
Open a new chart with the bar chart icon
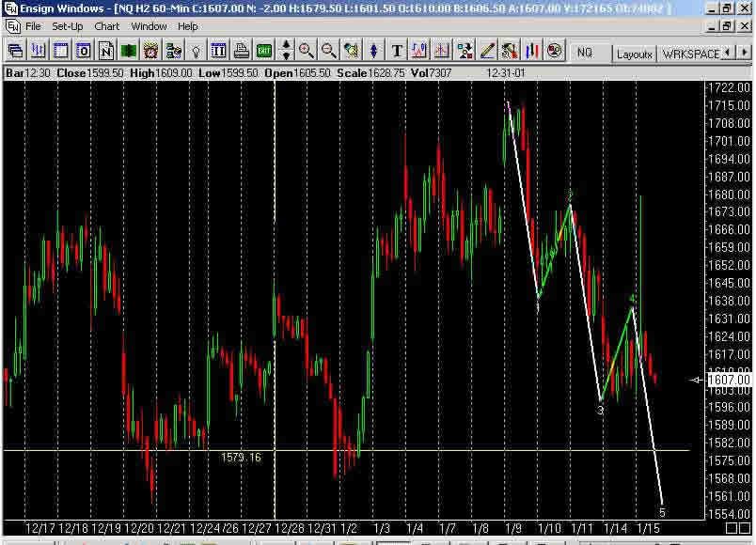pos(39,51)
